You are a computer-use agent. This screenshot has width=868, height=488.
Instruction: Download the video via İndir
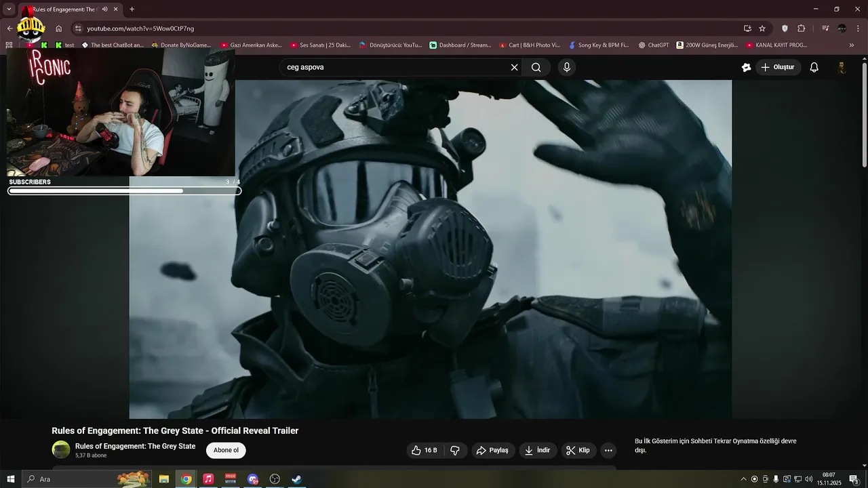[537, 450]
